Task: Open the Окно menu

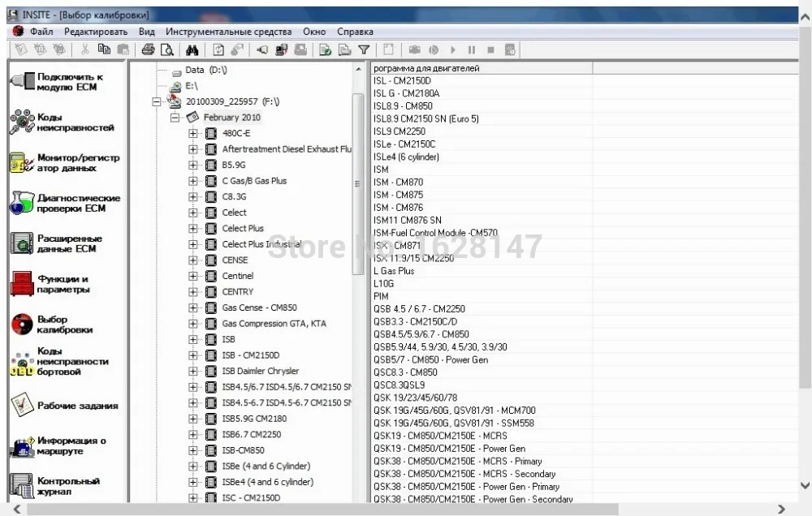Action: [314, 32]
